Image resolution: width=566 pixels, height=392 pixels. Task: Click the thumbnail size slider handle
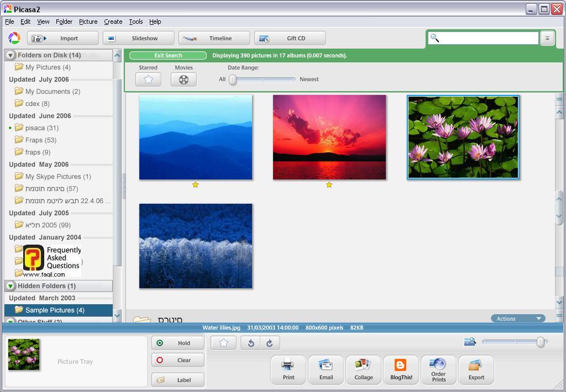[x=541, y=342]
